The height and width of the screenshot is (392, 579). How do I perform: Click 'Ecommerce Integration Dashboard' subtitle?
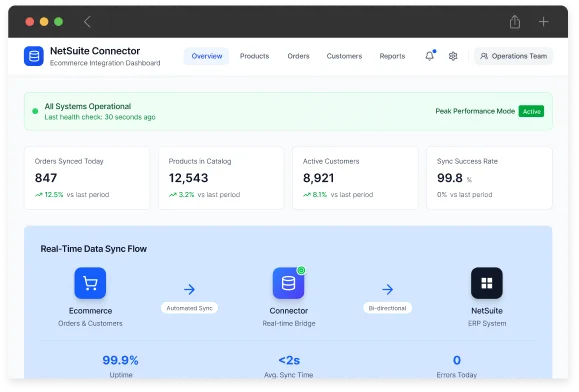(x=105, y=63)
